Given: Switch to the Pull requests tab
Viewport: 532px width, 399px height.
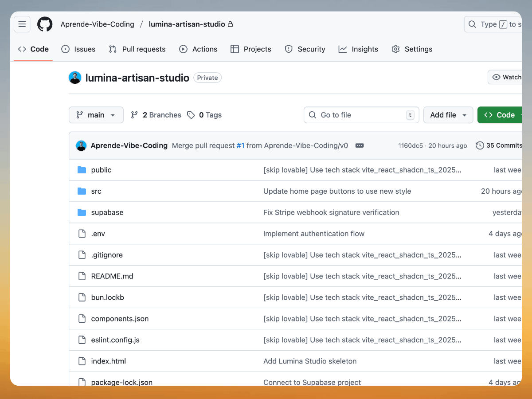Looking at the screenshot, I should 137,49.
